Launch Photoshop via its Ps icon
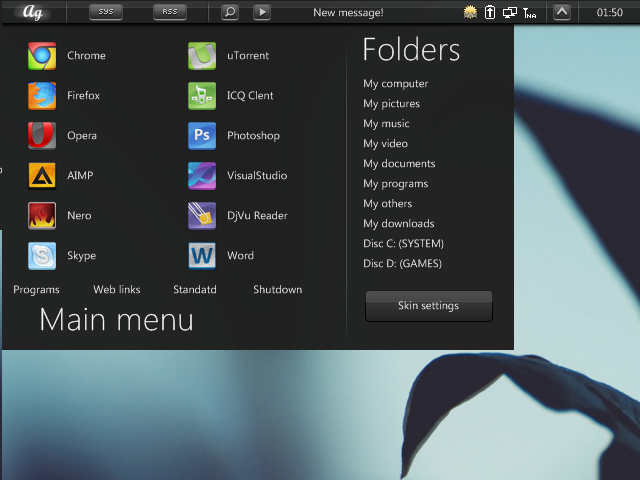 pos(202,136)
